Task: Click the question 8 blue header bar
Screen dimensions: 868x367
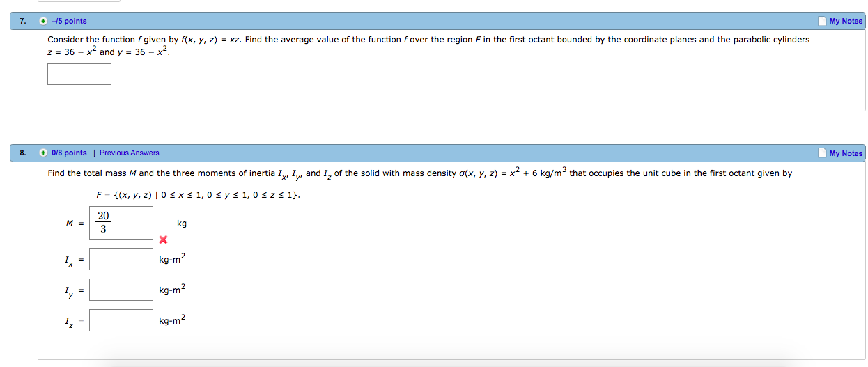Action: (437, 153)
